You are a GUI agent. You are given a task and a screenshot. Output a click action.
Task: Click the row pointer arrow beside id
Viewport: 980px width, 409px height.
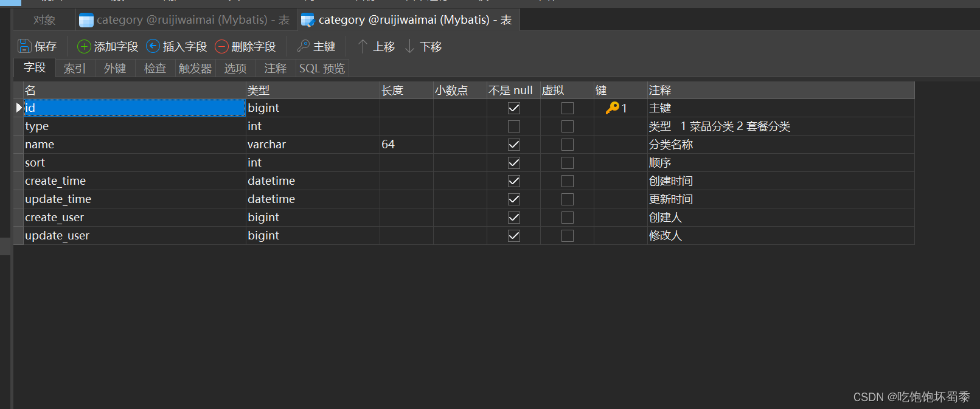(19, 108)
